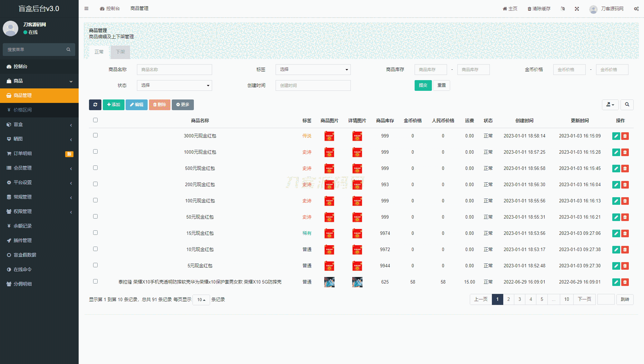Viewport: 644px width, 364px height.
Task: Select the checkbox for 15元现金红包 row
Action: coord(95,233)
